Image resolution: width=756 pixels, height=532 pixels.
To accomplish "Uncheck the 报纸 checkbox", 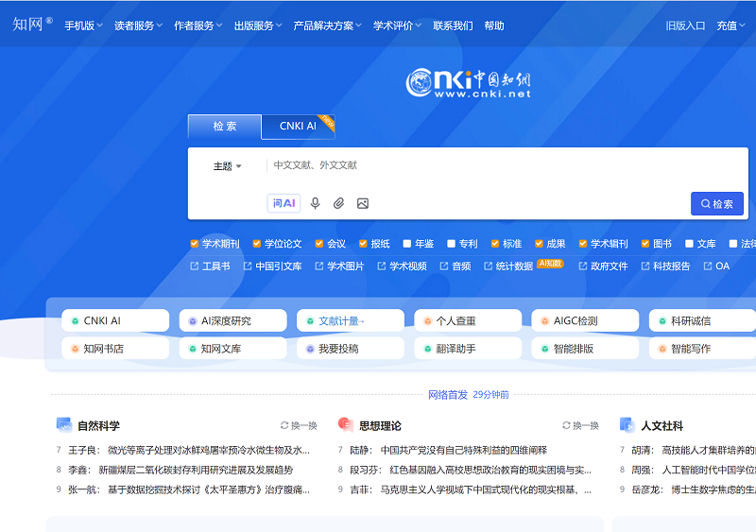I will [x=363, y=244].
